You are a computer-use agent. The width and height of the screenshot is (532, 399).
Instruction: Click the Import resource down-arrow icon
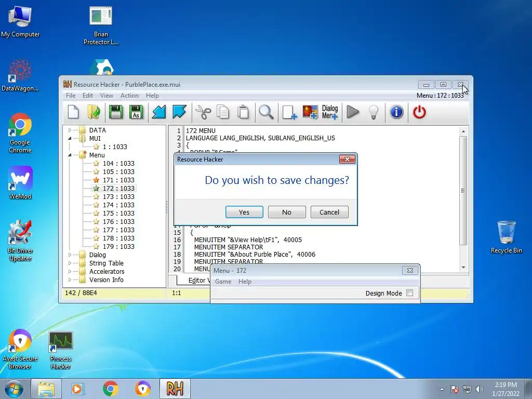[x=158, y=112]
